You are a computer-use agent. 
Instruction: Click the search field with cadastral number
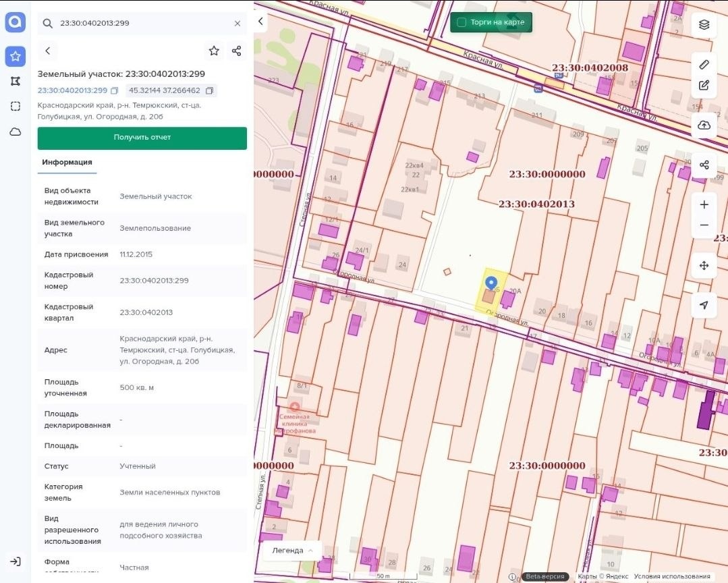click(142, 23)
